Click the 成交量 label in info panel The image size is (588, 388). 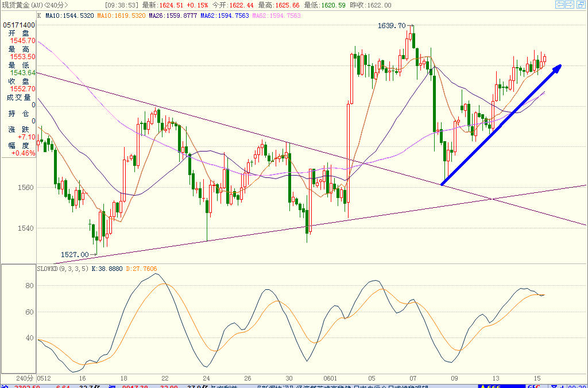[x=19, y=98]
